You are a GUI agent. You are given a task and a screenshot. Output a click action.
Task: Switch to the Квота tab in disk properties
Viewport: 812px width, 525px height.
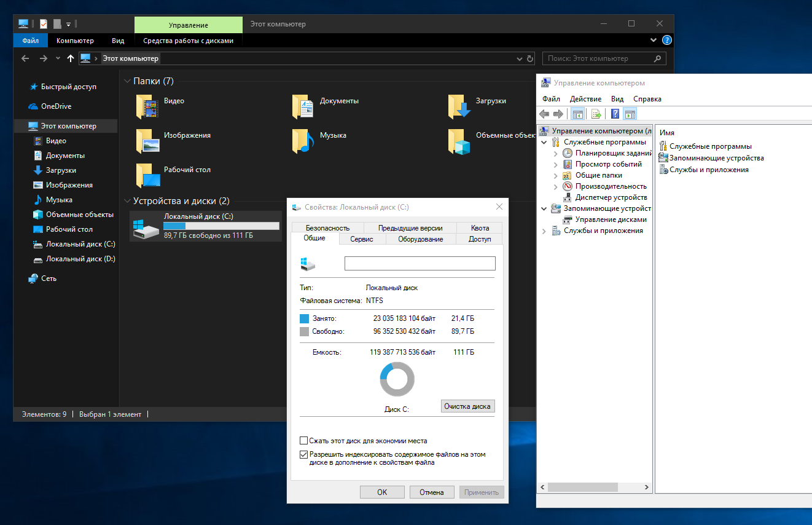pyautogui.click(x=480, y=227)
